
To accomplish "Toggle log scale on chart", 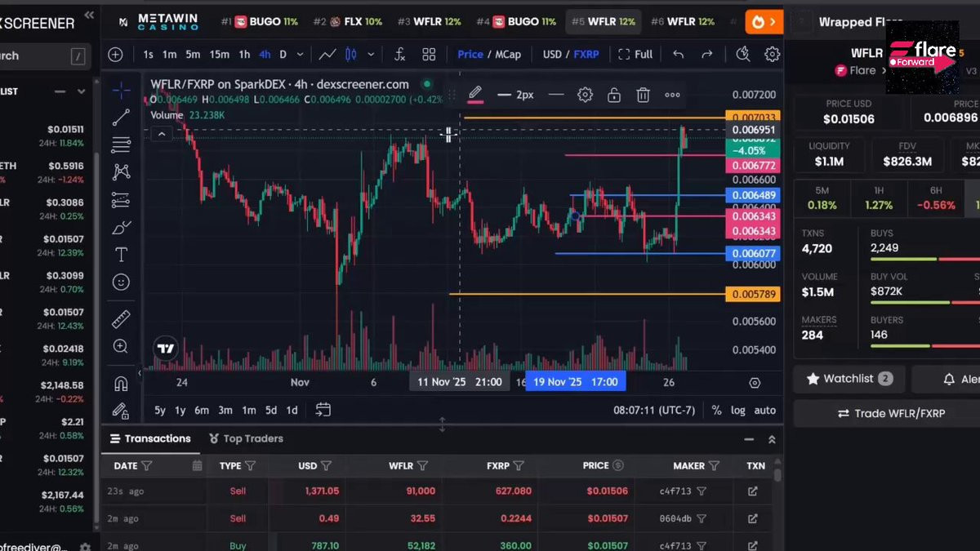I will (738, 411).
